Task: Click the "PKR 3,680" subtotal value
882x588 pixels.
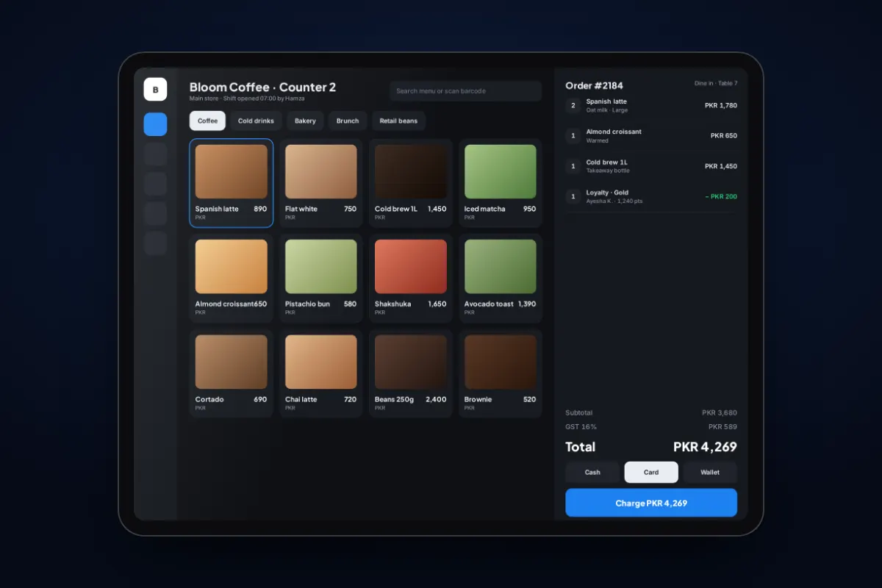Action: tap(720, 413)
